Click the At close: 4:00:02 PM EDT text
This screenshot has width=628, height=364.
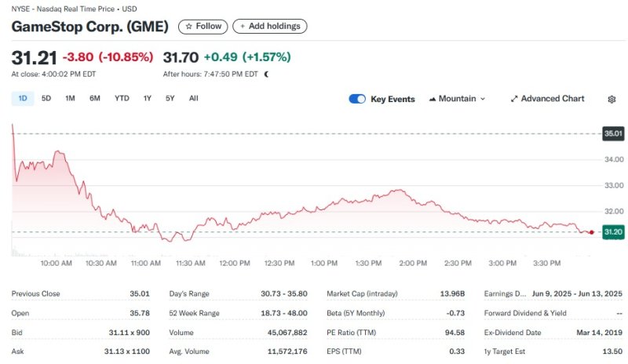[x=53, y=74]
